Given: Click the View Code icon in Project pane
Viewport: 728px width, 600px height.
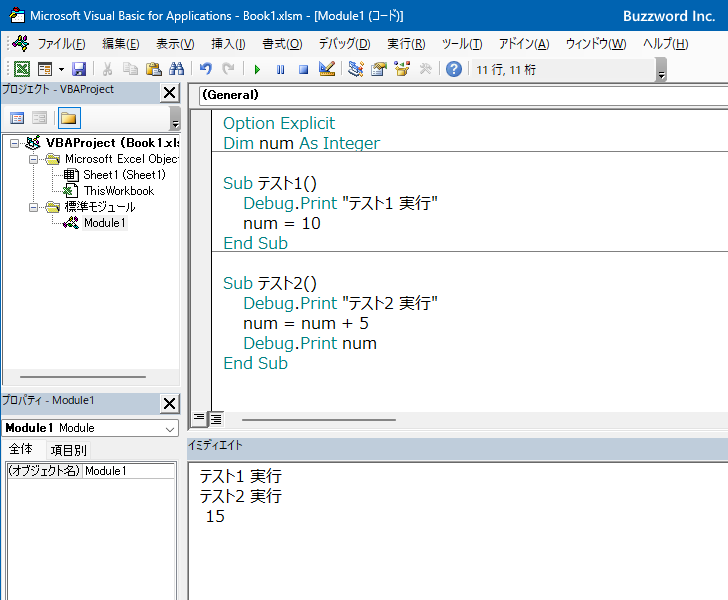Looking at the screenshot, I should (x=17, y=118).
